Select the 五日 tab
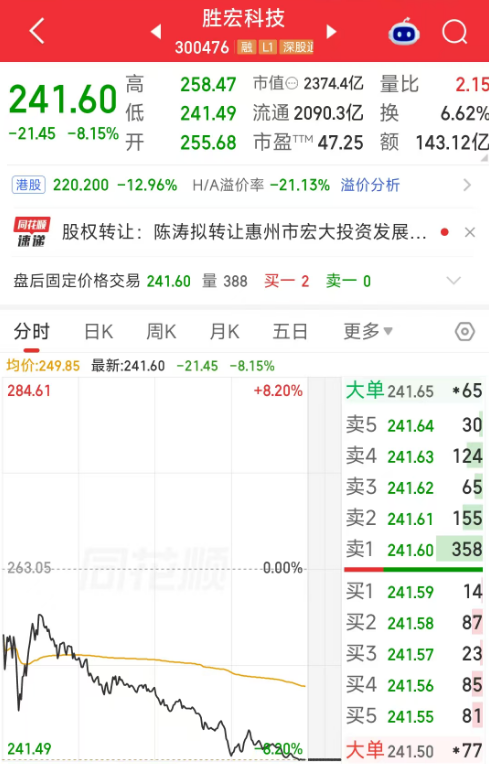 pyautogui.click(x=290, y=332)
